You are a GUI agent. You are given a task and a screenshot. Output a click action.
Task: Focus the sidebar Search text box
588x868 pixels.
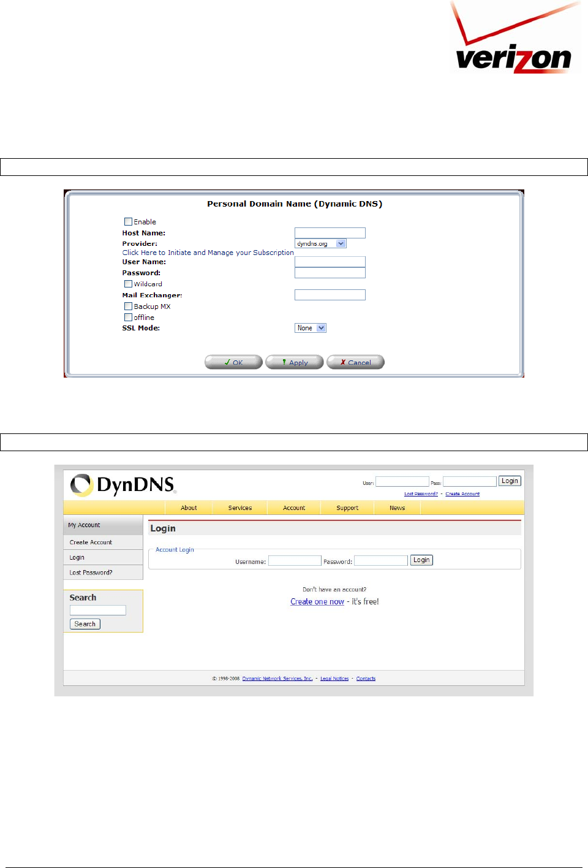tap(98, 611)
